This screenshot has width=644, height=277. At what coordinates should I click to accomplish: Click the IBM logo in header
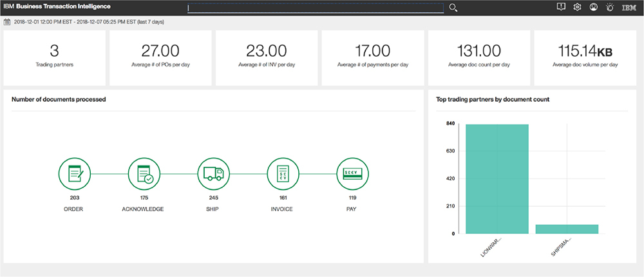coord(629,7)
